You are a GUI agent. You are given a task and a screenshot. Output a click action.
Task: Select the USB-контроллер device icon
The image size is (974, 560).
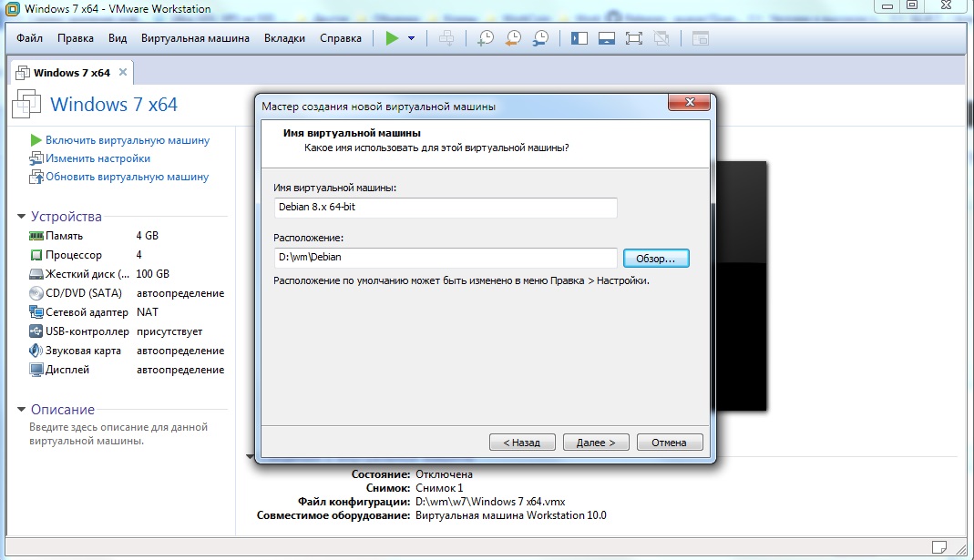36,331
